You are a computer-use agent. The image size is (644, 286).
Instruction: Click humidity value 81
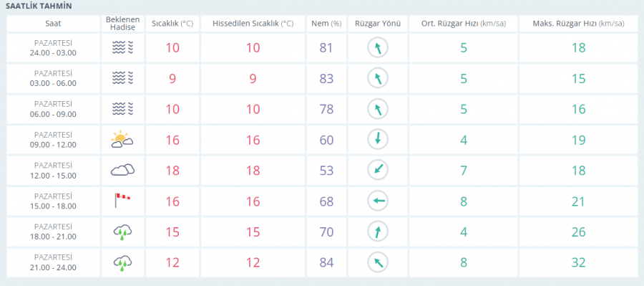point(326,48)
